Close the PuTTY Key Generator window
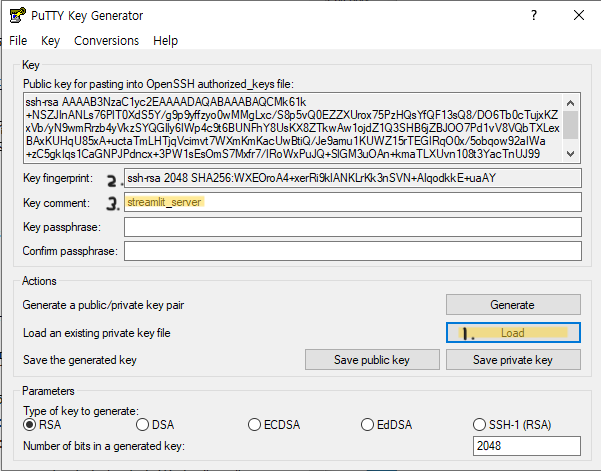This screenshot has height=471, width=601. (579, 15)
